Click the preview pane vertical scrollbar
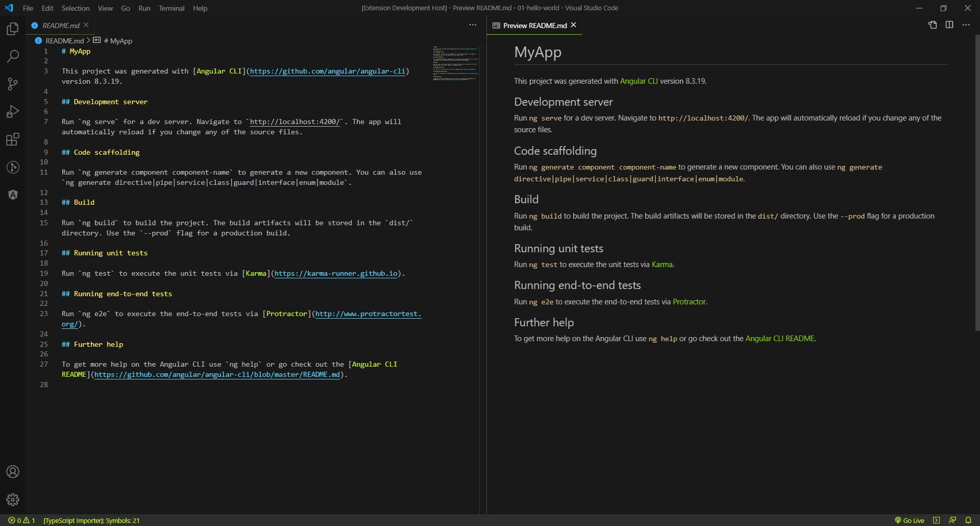This screenshot has width=980, height=526. click(x=977, y=183)
